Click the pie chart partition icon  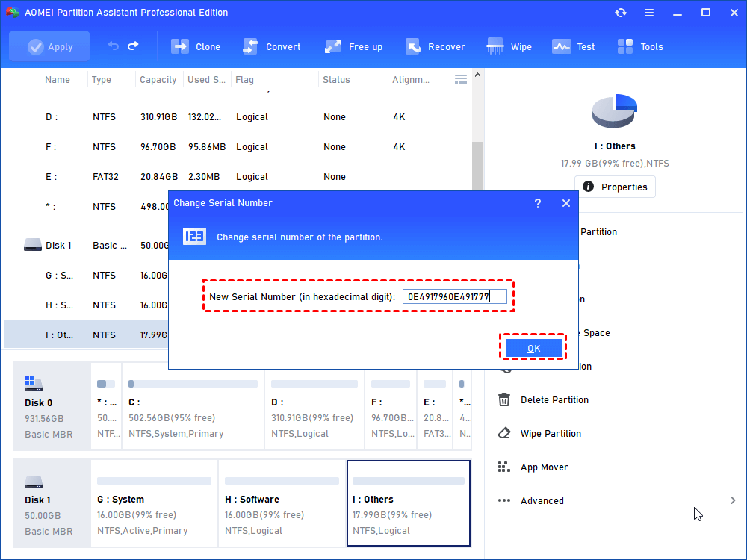pyautogui.click(x=615, y=111)
